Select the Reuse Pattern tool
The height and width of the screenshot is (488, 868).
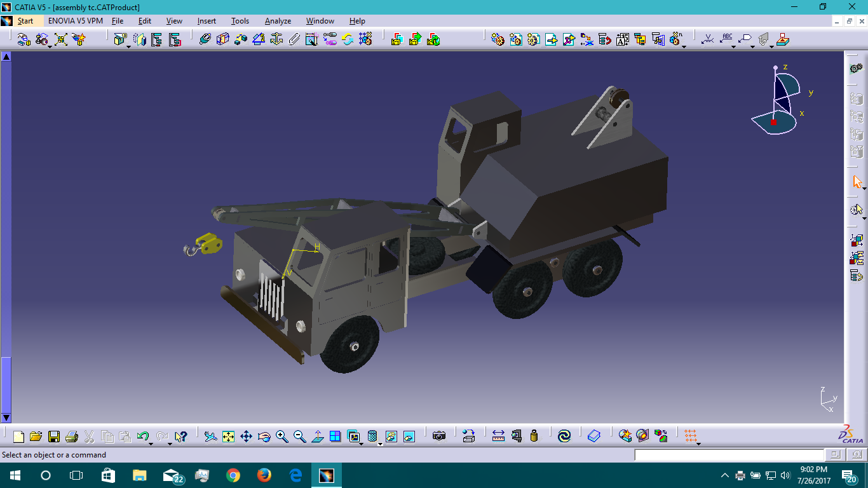click(365, 39)
